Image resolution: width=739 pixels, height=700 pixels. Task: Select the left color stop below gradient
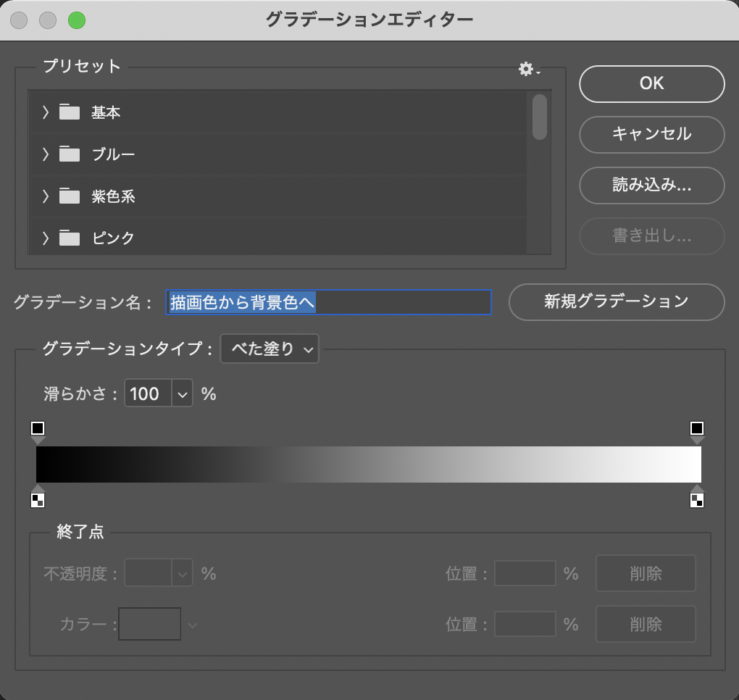coord(38,499)
